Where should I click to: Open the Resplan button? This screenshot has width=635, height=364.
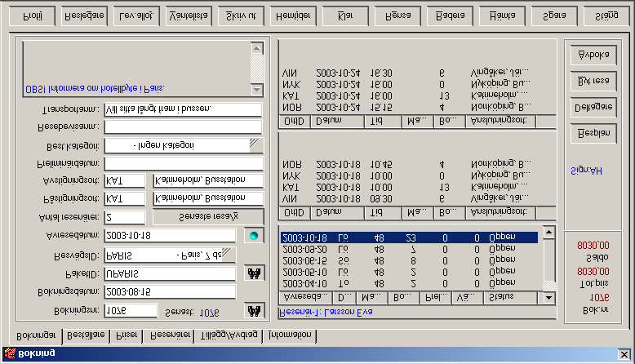coord(593,133)
